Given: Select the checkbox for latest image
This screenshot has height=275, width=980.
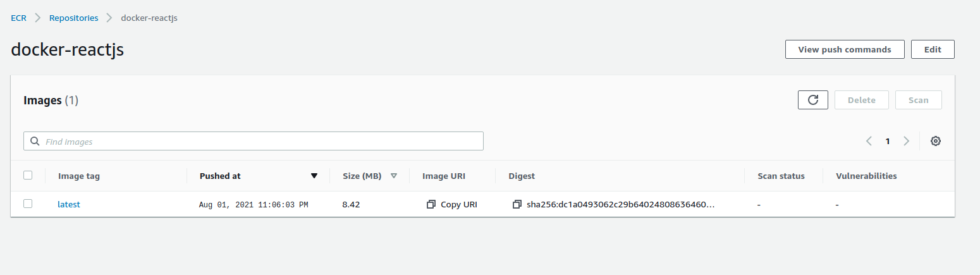Looking at the screenshot, I should pos(28,204).
